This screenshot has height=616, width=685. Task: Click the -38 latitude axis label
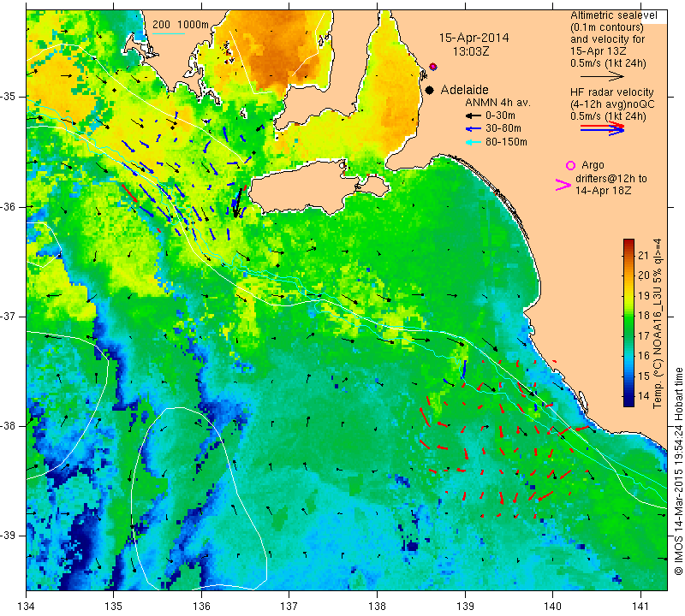coord(8,426)
